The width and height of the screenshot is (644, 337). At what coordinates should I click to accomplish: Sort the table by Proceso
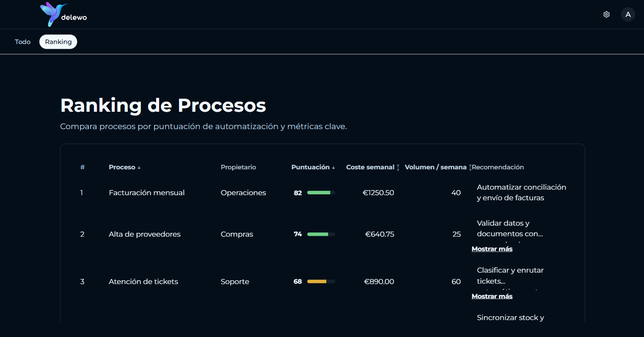[x=124, y=167]
